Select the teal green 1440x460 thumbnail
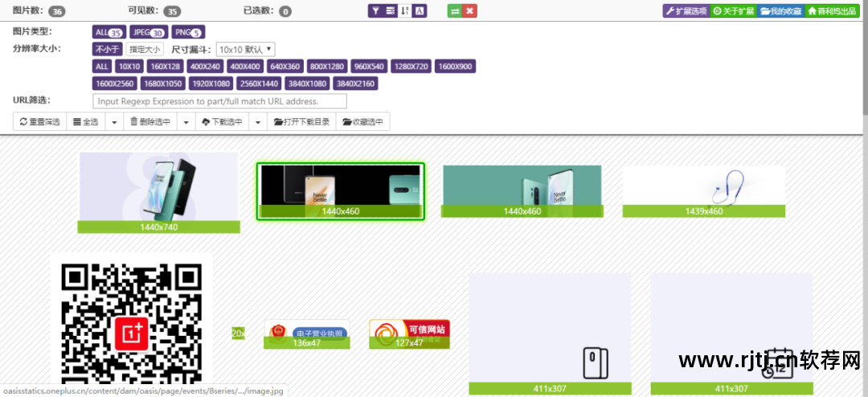This screenshot has height=397, width=868. coord(522,191)
